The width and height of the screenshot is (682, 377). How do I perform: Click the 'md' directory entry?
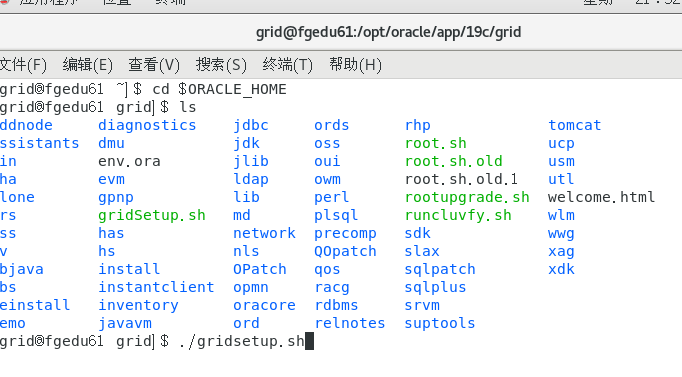pyautogui.click(x=242, y=215)
